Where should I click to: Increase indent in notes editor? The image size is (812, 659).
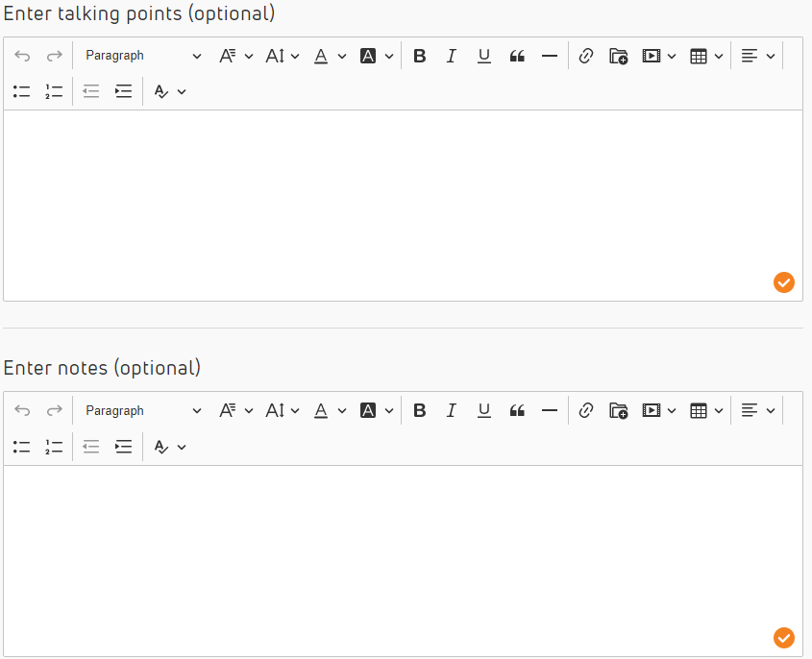123,447
